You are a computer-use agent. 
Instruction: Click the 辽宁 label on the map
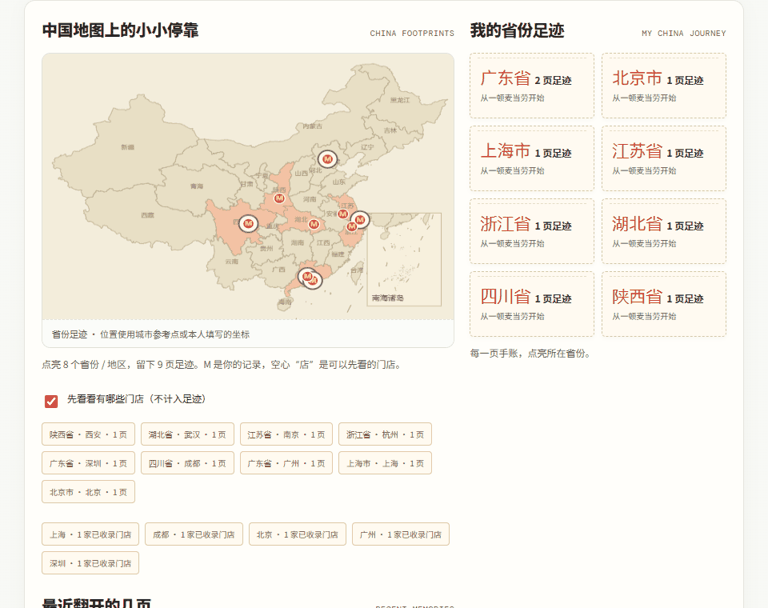[x=367, y=147]
